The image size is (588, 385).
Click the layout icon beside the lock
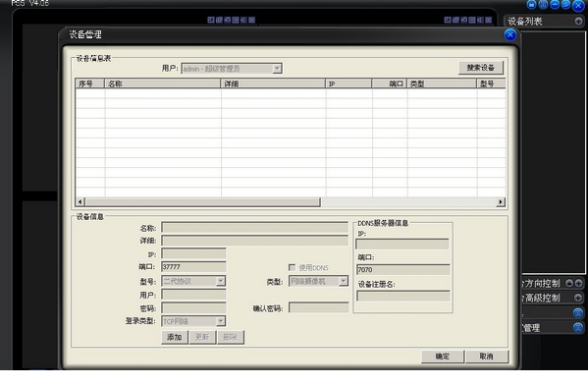pos(543,5)
